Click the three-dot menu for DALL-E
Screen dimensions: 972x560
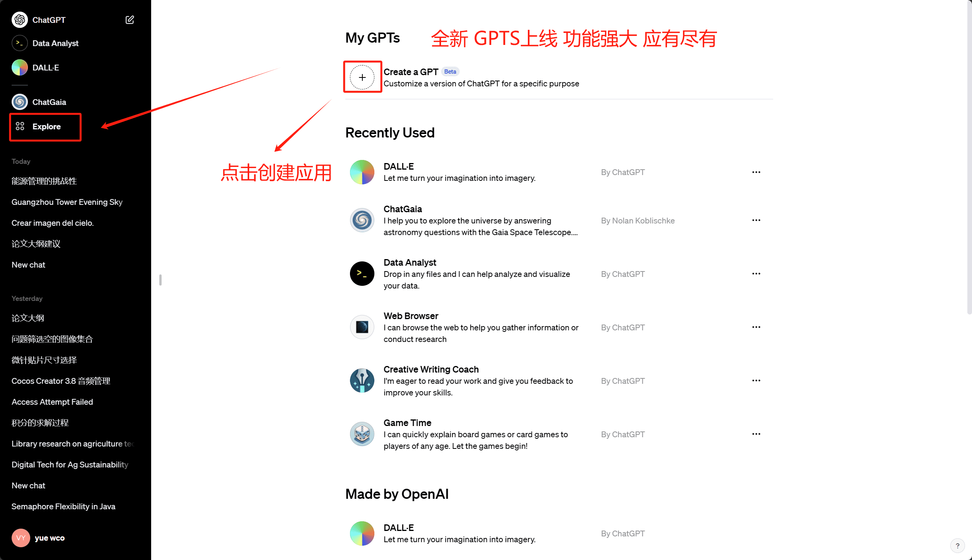tap(756, 172)
